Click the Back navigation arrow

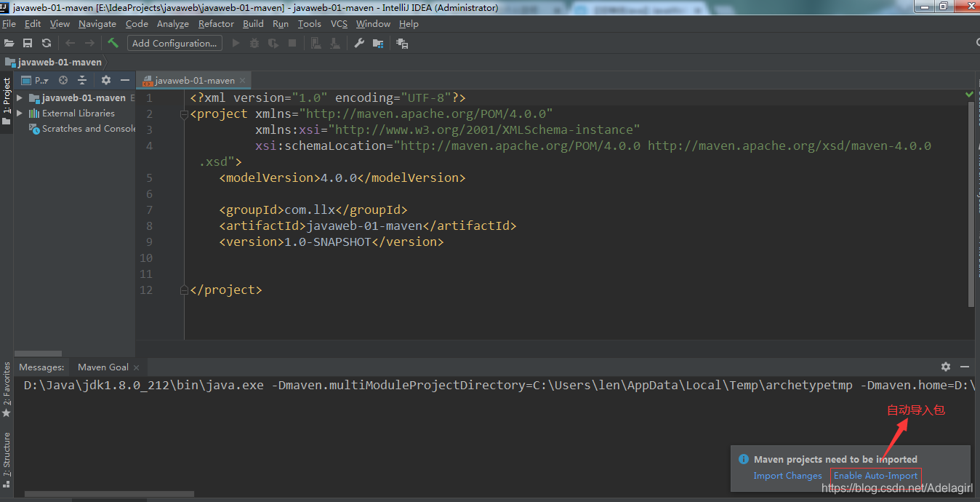coord(70,43)
